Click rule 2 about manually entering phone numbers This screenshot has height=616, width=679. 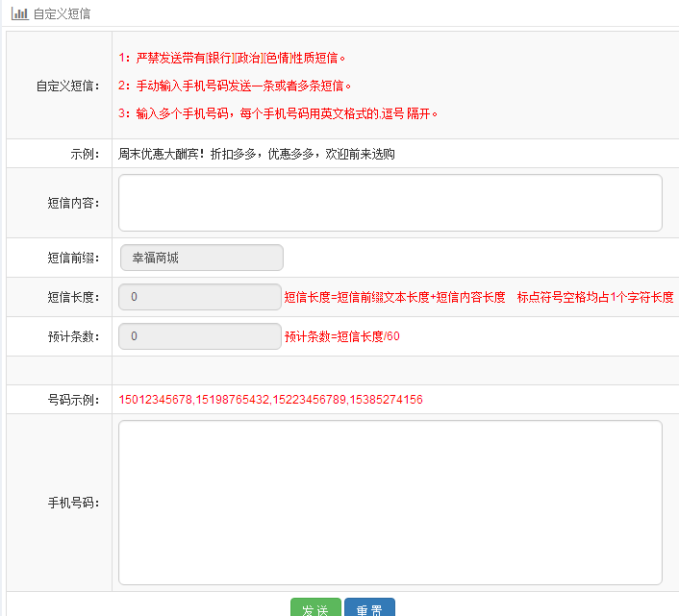[x=236, y=86]
